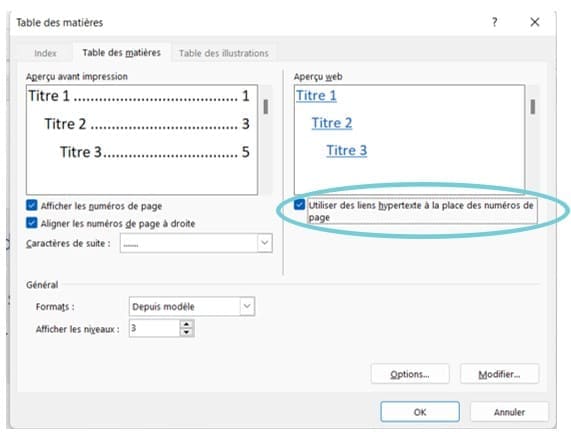Viewport: 571px width, 436px height.
Task: Close the Table des matières dialog
Action: [535, 22]
